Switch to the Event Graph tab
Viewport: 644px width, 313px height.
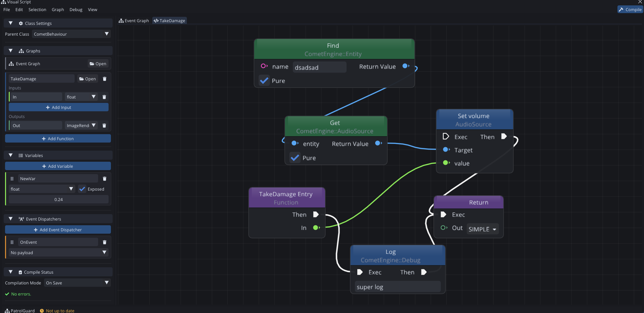point(134,21)
